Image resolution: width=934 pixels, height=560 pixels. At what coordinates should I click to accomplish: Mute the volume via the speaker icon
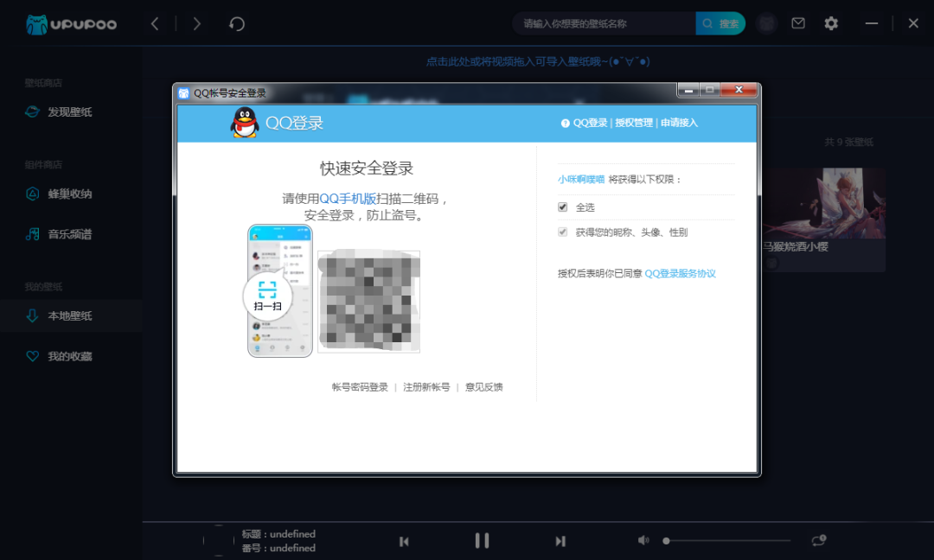[x=643, y=539]
